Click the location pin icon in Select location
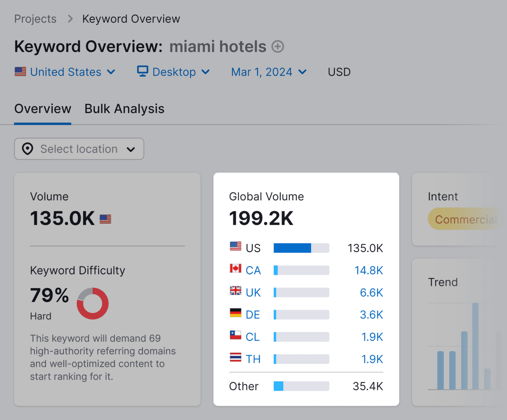The image size is (507, 420). [27, 149]
